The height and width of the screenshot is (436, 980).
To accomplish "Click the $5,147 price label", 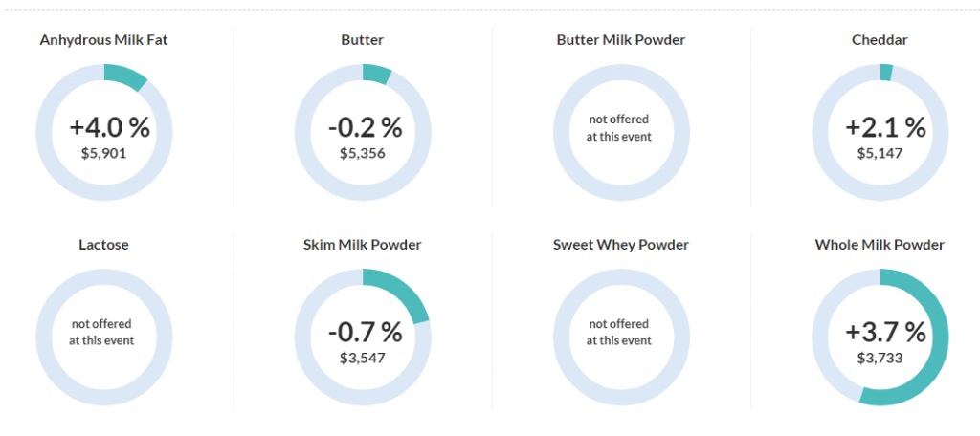I will tap(880, 152).
